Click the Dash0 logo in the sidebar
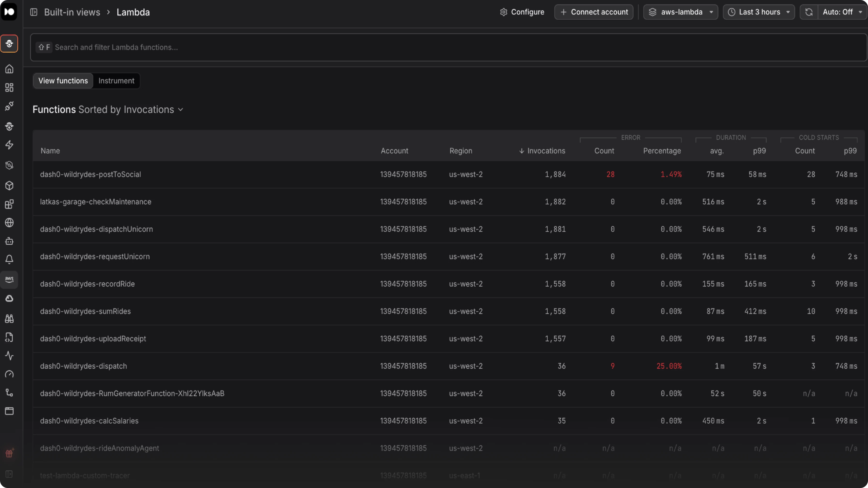The height and width of the screenshot is (488, 868). pos(9,12)
